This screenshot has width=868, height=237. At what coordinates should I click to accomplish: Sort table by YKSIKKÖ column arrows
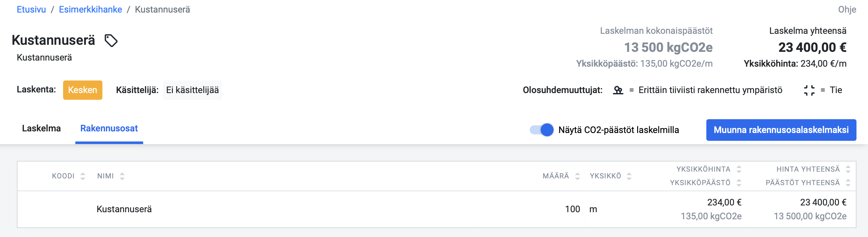[x=629, y=176]
